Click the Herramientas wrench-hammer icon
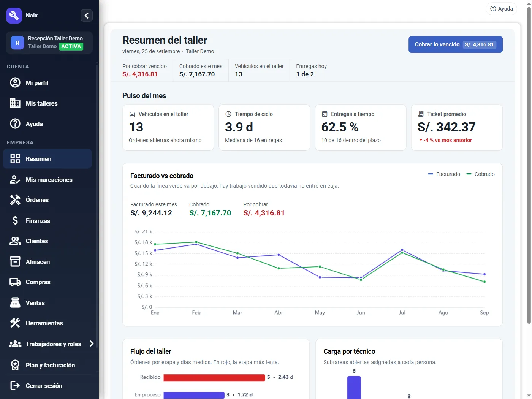 coord(15,323)
